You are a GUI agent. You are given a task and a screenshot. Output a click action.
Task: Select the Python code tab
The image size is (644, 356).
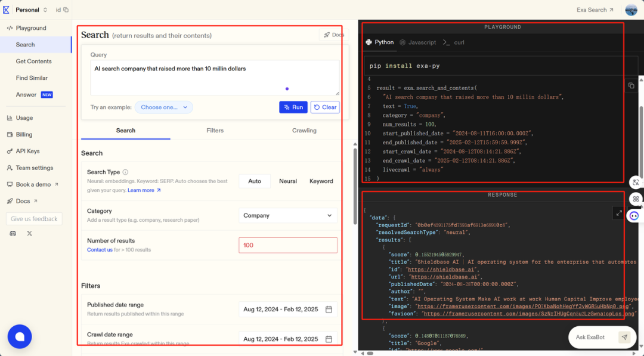[380, 42]
